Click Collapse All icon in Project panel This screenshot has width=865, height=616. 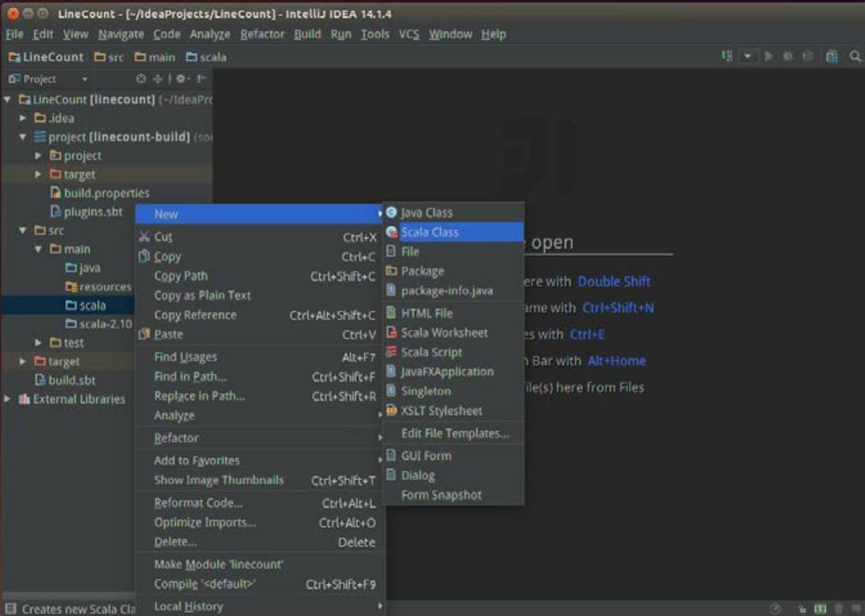point(158,79)
